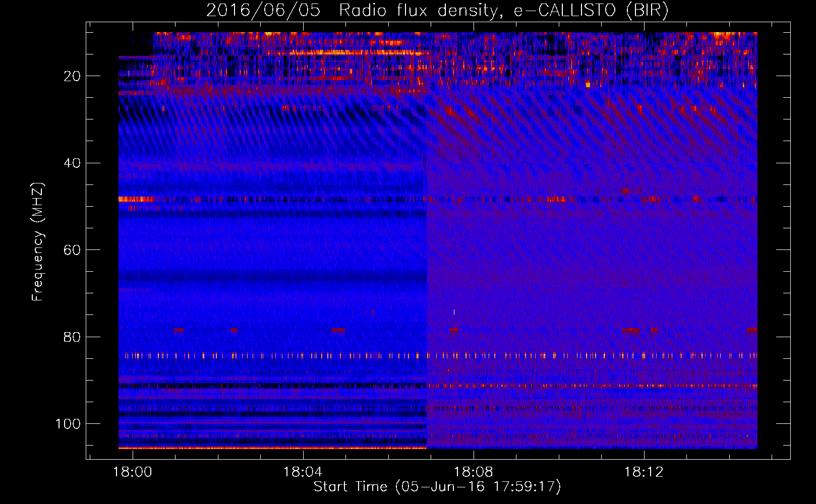Click the "Frequency (MHZ)" axis label
The image size is (816, 504).
point(38,242)
